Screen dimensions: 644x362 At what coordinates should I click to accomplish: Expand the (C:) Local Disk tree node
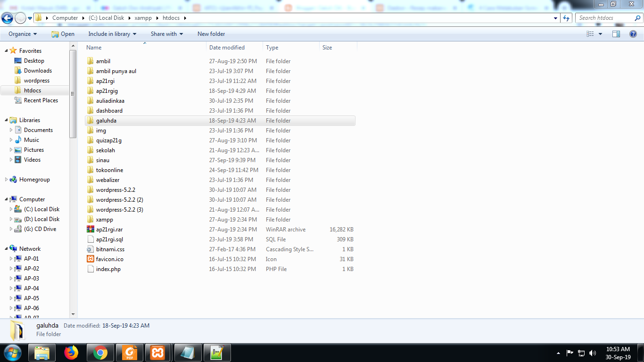click(x=11, y=209)
